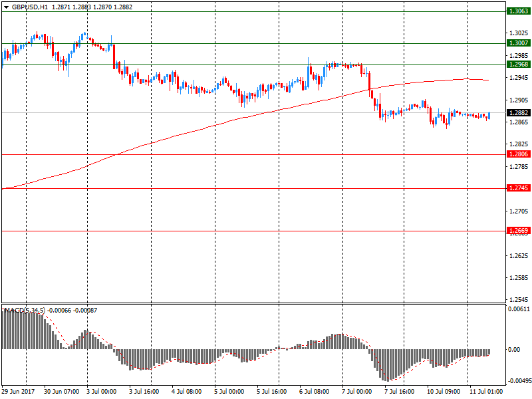Click the 1.2825 price scale value
Image resolution: width=532 pixels, height=399 pixels.
click(x=519, y=144)
